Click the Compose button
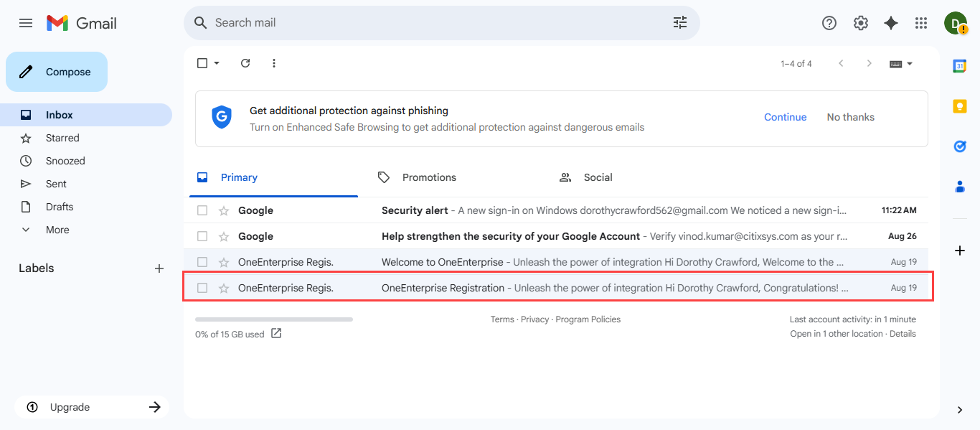 click(57, 72)
